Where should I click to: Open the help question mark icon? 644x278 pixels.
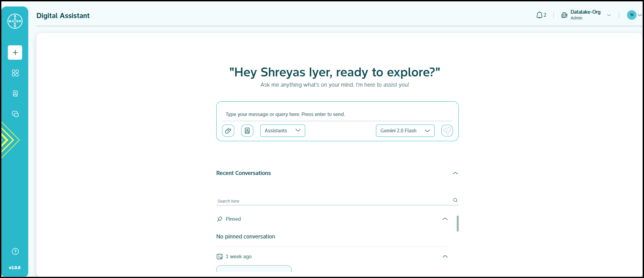(15, 251)
